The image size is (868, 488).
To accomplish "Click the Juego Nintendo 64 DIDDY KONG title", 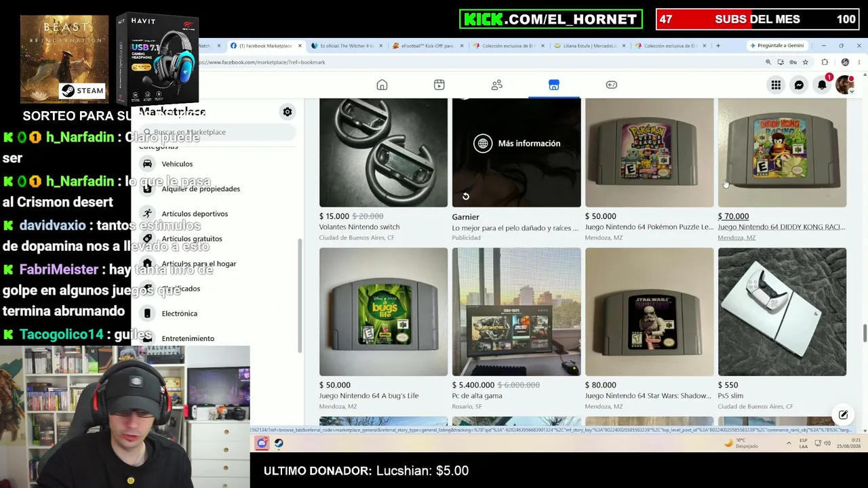I will 781,227.
